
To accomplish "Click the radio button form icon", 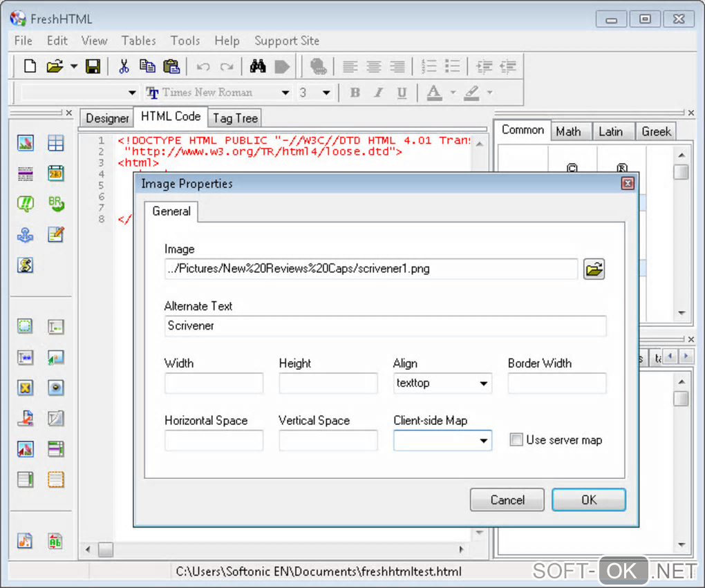I will (56, 388).
